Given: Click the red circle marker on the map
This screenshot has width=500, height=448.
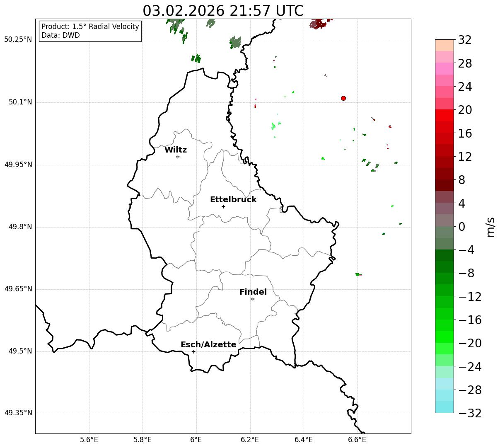Looking at the screenshot, I should pyautogui.click(x=343, y=98).
